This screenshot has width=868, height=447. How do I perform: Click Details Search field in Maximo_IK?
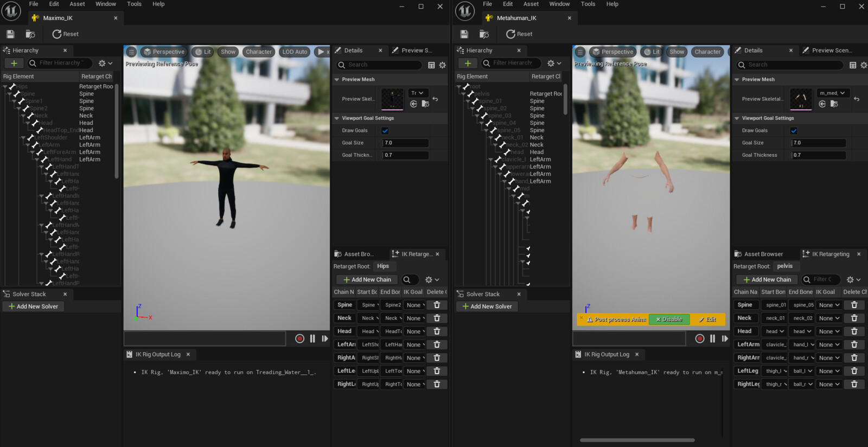[379, 65]
